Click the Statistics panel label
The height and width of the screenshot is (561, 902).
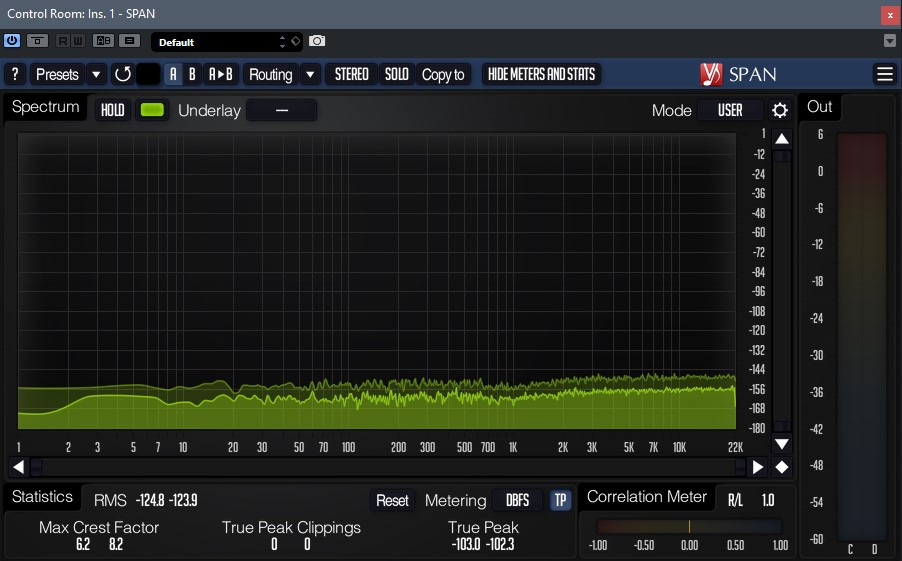tap(43, 497)
